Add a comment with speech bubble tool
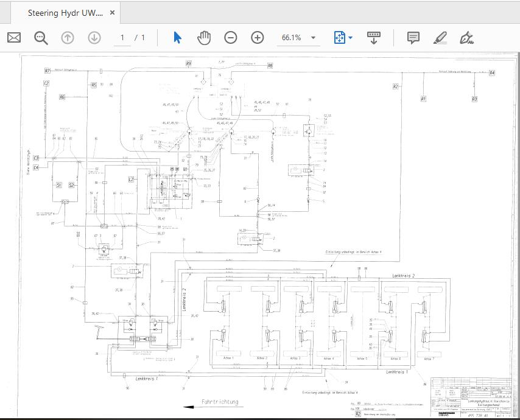This screenshot has height=420, width=520. pyautogui.click(x=413, y=38)
